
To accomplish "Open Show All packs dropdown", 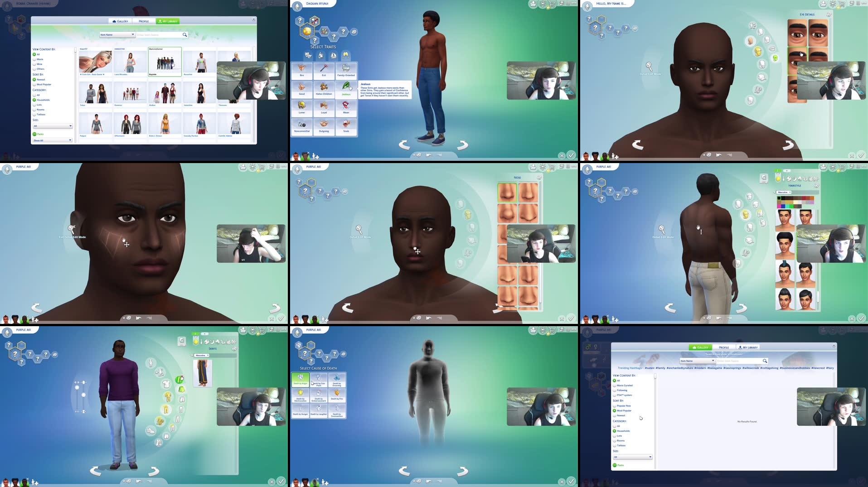I will [53, 140].
